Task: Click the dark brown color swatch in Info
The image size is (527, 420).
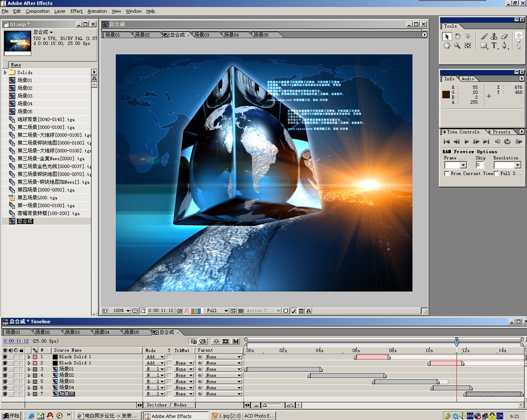Action: (446, 94)
